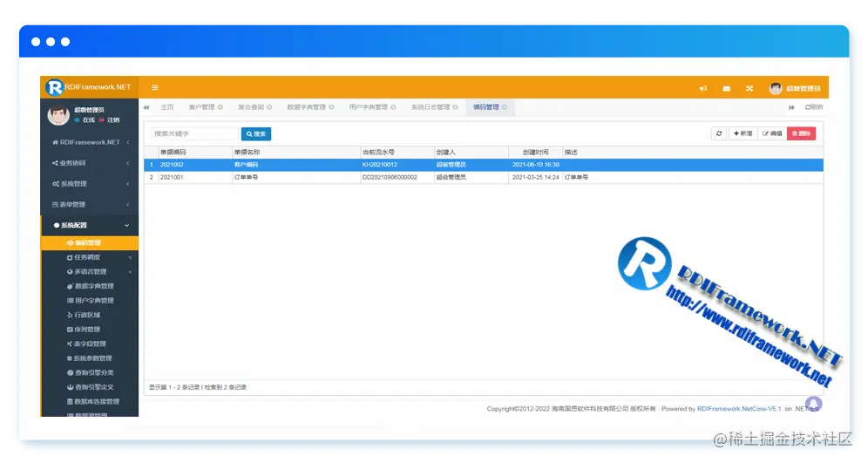Open 用户字典管理 in the sidebar
868x463 pixels.
90,301
